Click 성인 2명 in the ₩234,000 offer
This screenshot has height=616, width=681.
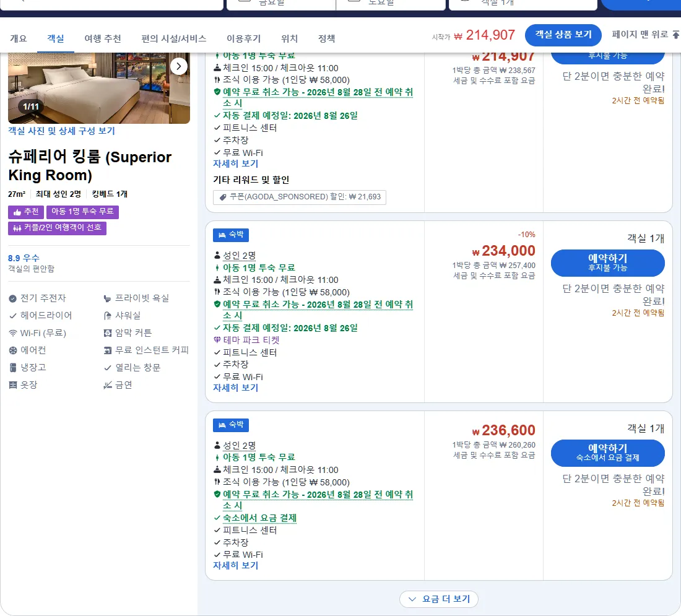(x=239, y=256)
